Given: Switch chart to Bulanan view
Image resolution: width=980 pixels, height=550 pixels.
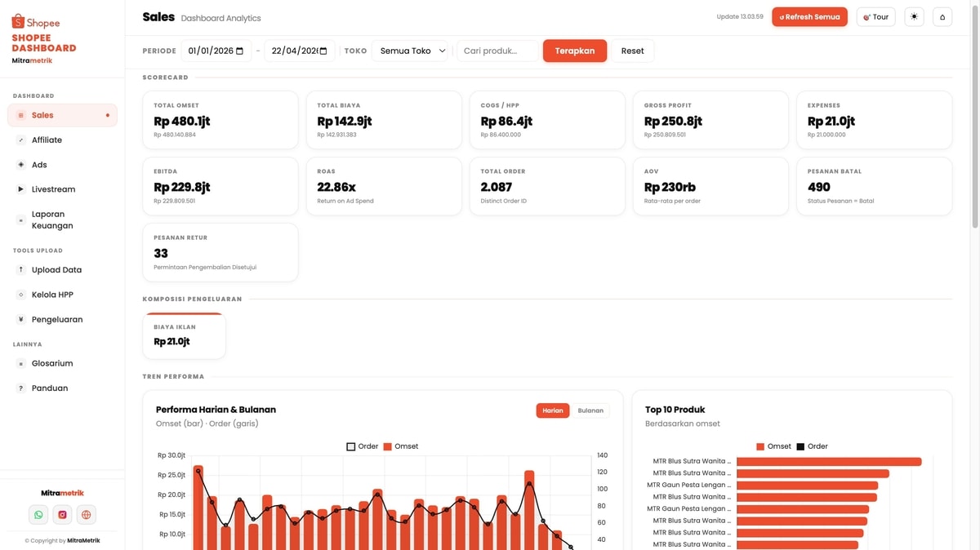Looking at the screenshot, I should (590, 410).
